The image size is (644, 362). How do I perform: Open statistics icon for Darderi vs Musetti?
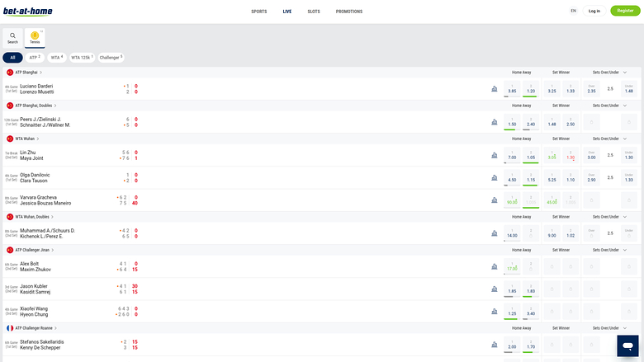[x=494, y=89]
